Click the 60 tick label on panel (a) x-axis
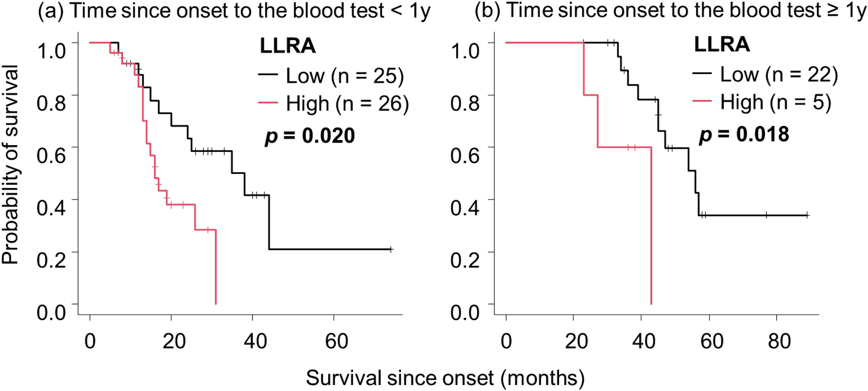868x391 pixels. [336, 341]
